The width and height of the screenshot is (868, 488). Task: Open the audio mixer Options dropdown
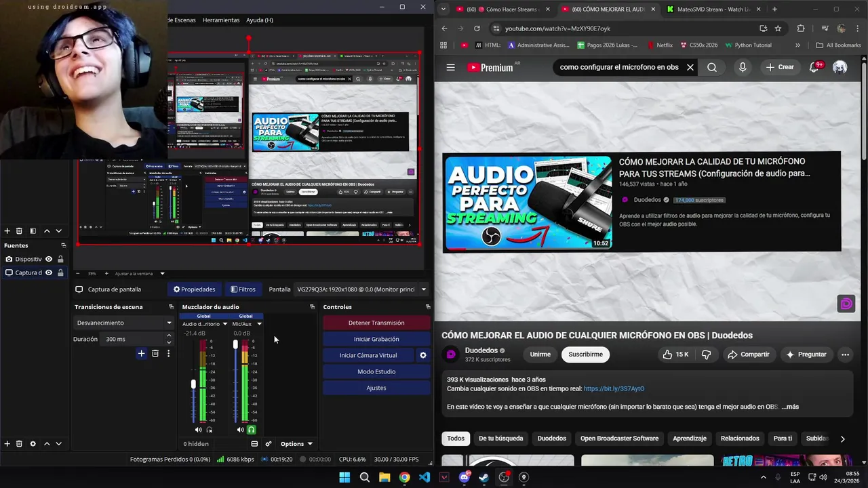click(x=296, y=444)
